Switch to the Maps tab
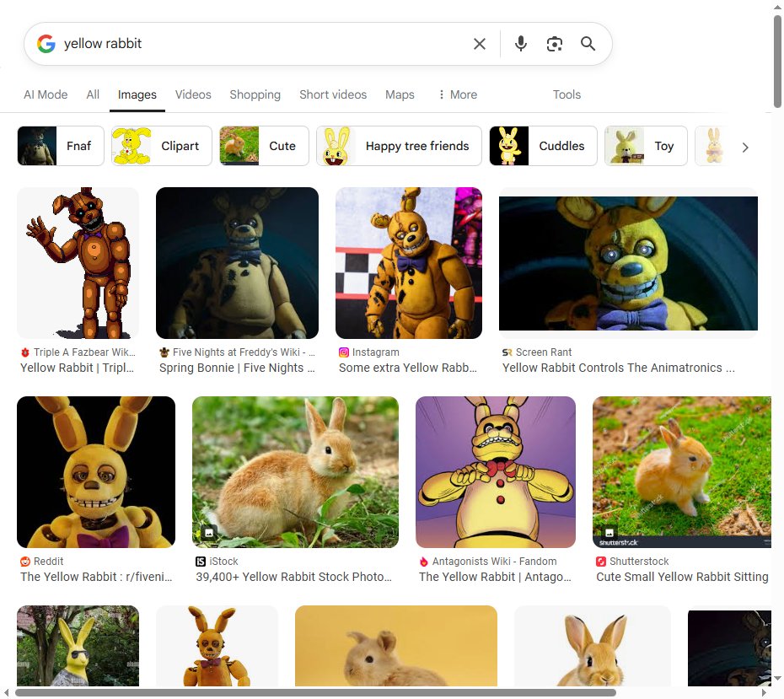 click(400, 94)
